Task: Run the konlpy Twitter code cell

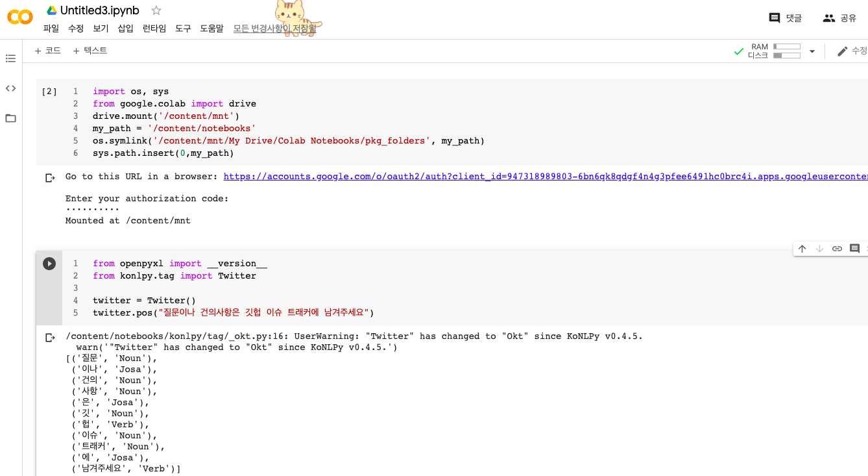Action: point(49,263)
